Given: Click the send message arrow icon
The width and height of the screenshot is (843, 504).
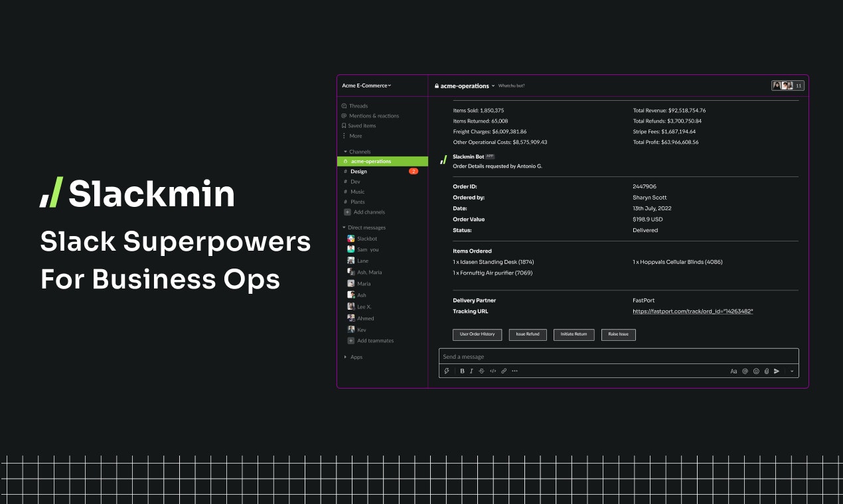Looking at the screenshot, I should [x=777, y=371].
